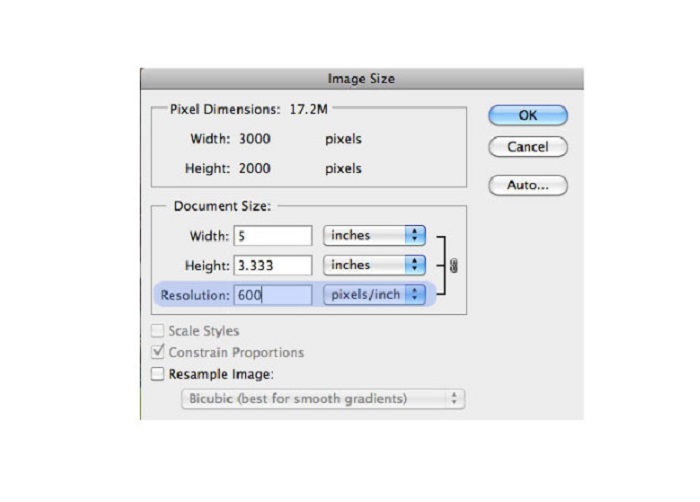Viewport: 700px width, 502px height.
Task: Dismiss dialog with Cancel button
Action: [528, 147]
